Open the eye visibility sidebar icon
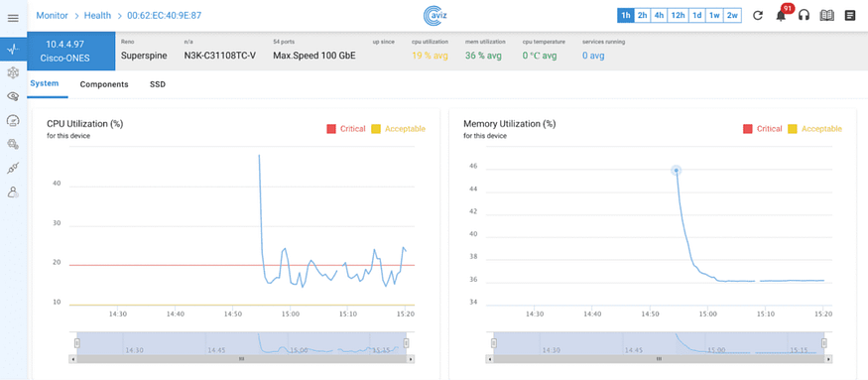The image size is (868, 380). (13, 96)
